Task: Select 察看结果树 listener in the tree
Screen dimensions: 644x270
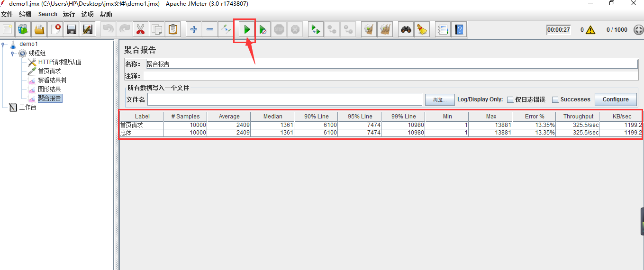Action: click(x=52, y=80)
